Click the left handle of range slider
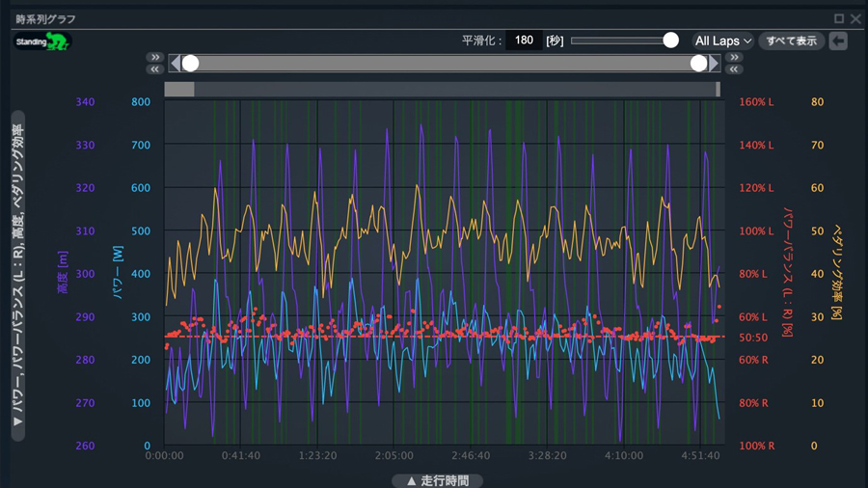This screenshot has height=488, width=868. pyautogui.click(x=191, y=64)
